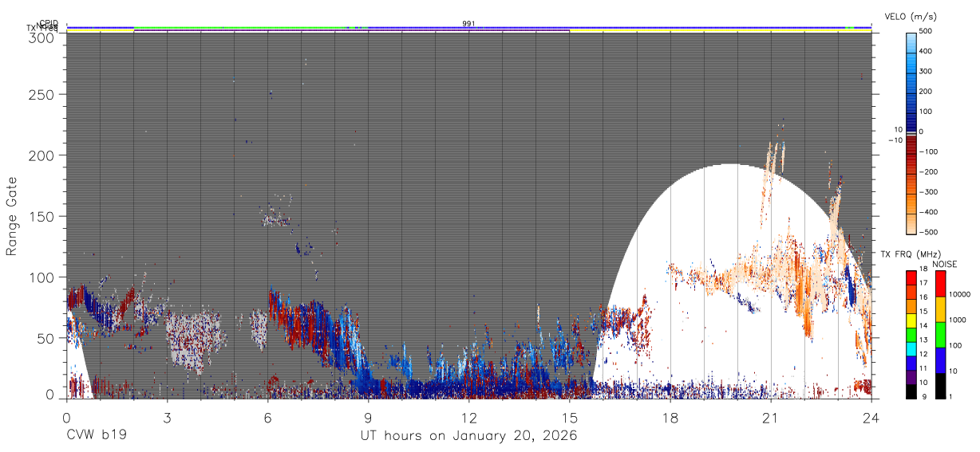Click the 13 label on TX FRQ bar

(923, 340)
